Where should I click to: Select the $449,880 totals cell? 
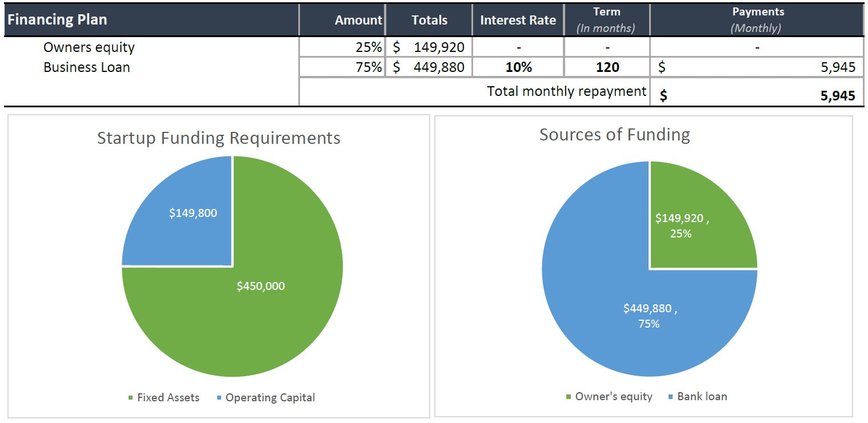click(429, 67)
